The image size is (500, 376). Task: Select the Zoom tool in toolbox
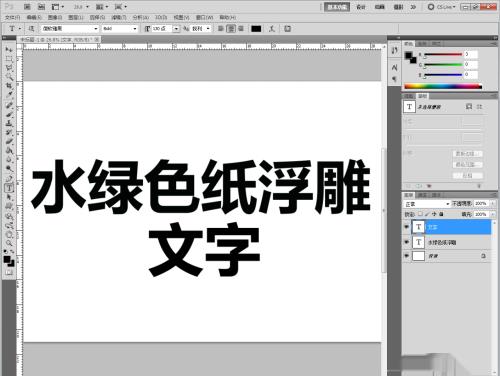click(9, 243)
